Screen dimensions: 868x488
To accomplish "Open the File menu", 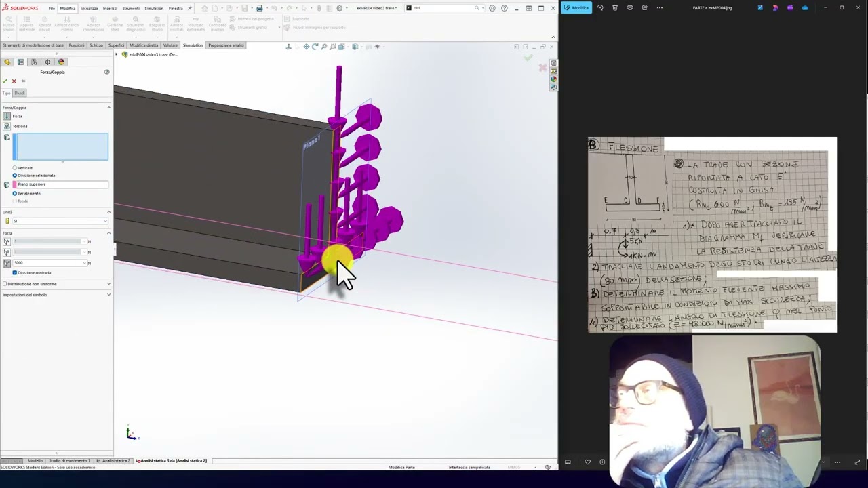I will pos(52,8).
